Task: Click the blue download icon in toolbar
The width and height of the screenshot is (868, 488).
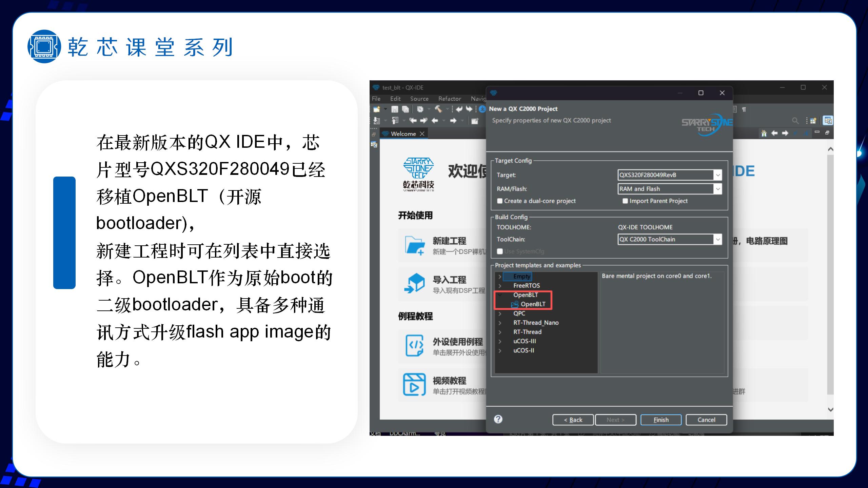Action: [x=482, y=109]
